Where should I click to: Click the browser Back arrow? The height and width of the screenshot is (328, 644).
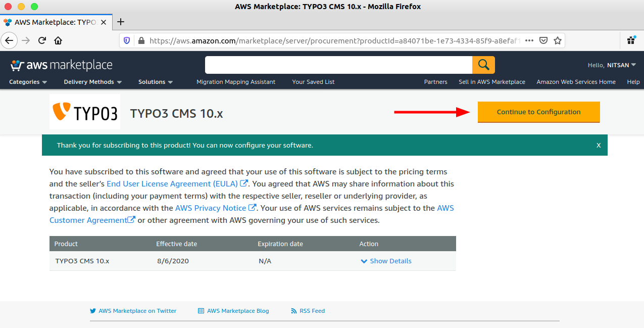pyautogui.click(x=10, y=40)
